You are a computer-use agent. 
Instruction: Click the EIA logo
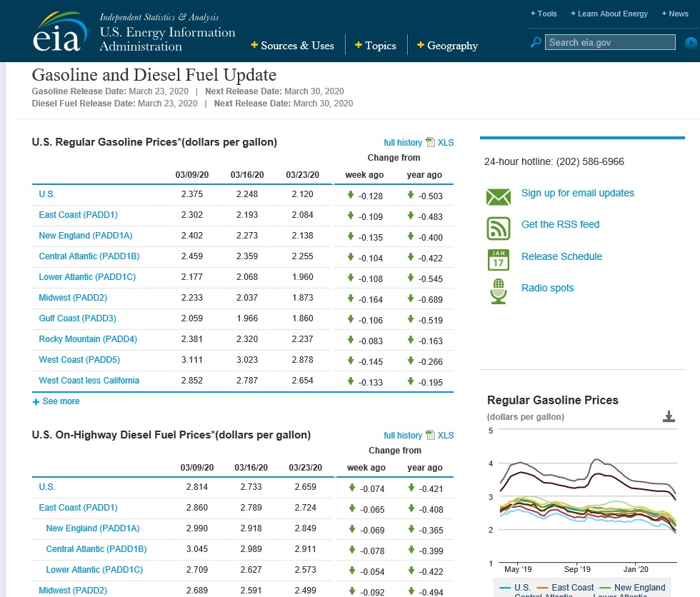pyautogui.click(x=59, y=32)
